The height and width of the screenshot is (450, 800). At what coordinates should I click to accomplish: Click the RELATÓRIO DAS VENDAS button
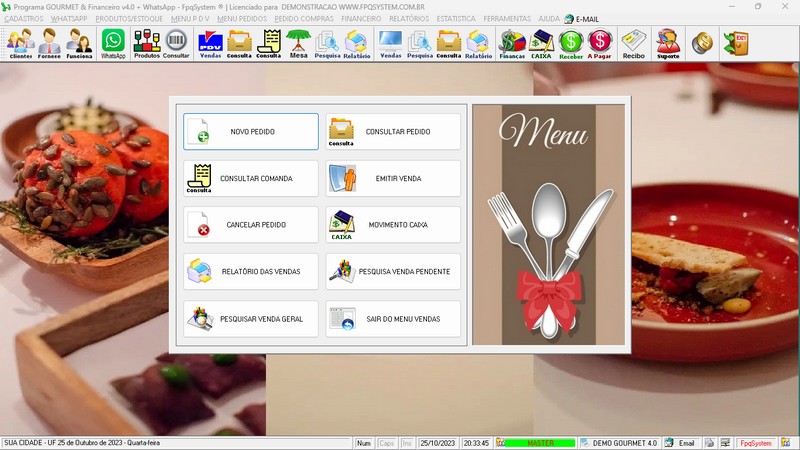[x=251, y=271]
